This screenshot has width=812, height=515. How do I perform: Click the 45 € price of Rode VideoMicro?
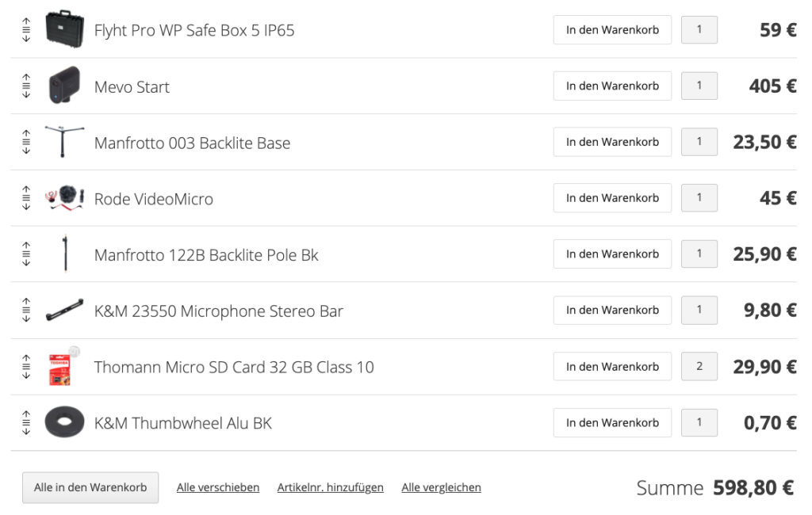click(778, 198)
